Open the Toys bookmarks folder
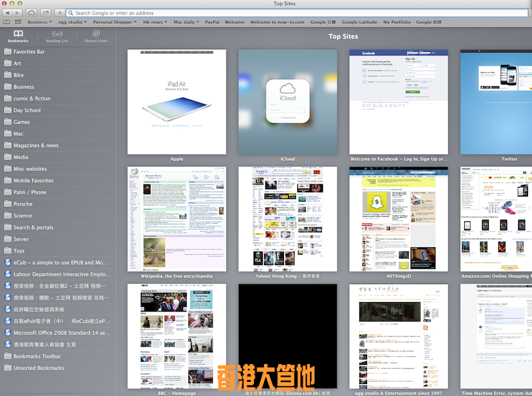 (x=58, y=251)
